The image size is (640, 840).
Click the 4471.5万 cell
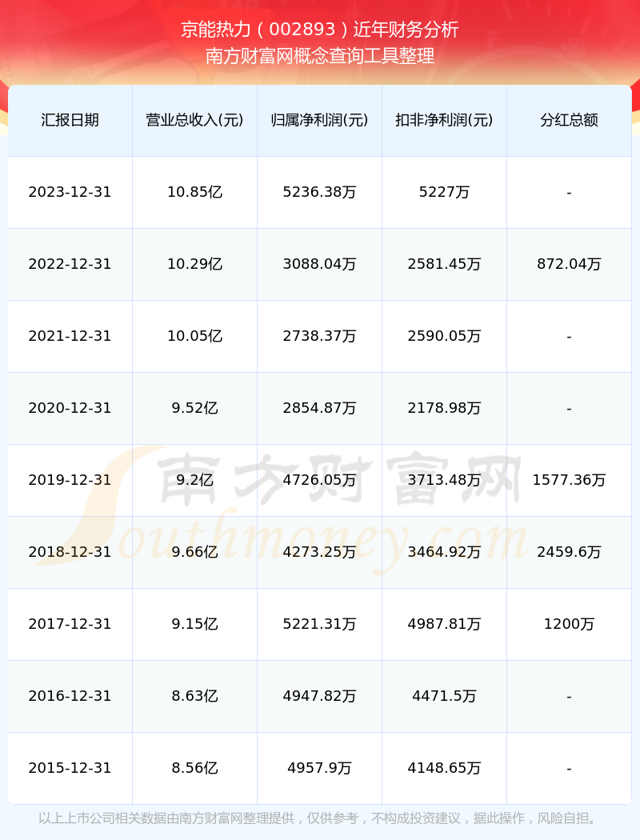point(445,697)
